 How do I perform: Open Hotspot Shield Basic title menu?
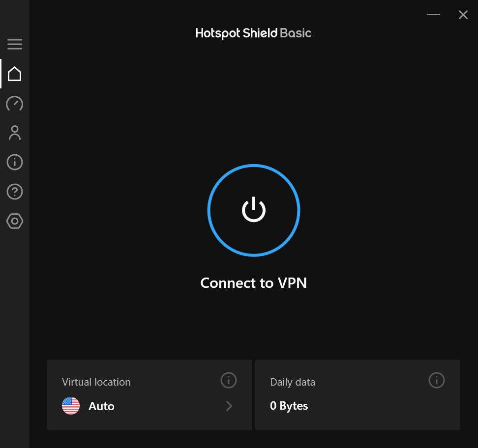(253, 33)
